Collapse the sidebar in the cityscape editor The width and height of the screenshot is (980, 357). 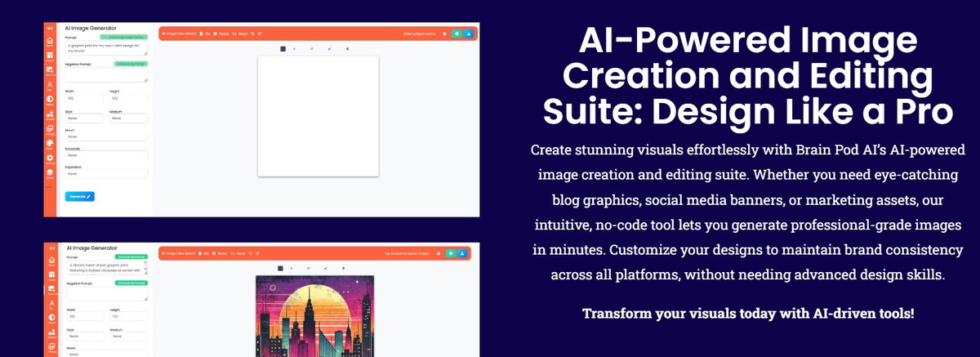[x=52, y=248]
